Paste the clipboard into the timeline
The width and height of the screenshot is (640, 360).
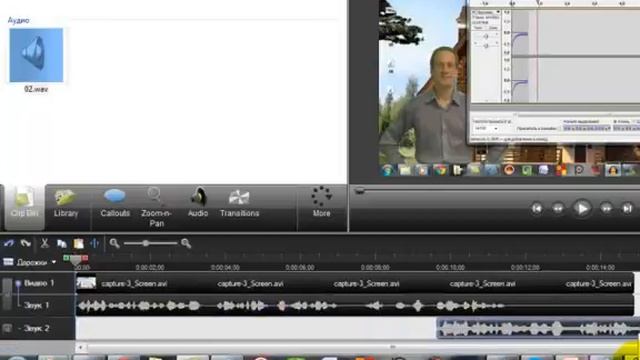78,244
